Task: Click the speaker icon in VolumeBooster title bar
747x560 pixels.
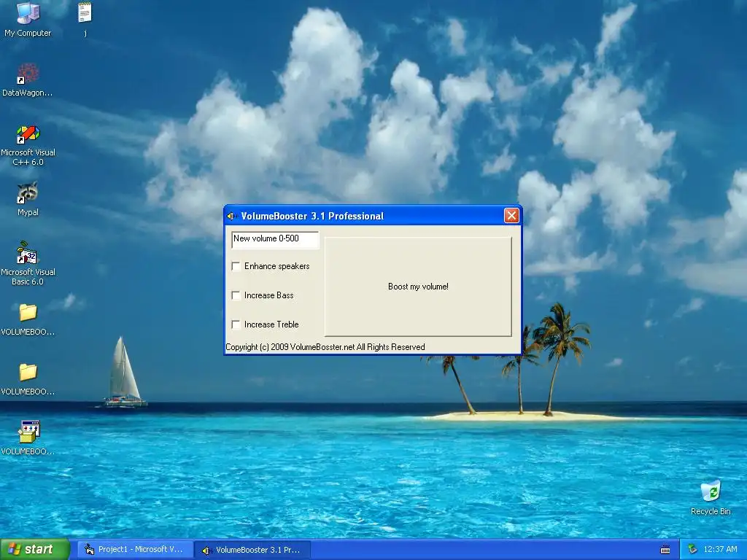Action: (232, 216)
